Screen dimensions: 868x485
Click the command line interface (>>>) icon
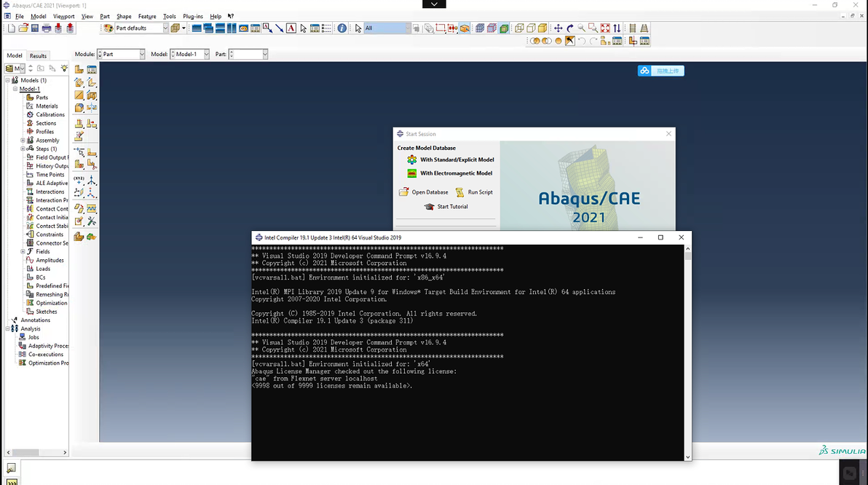[x=11, y=481]
